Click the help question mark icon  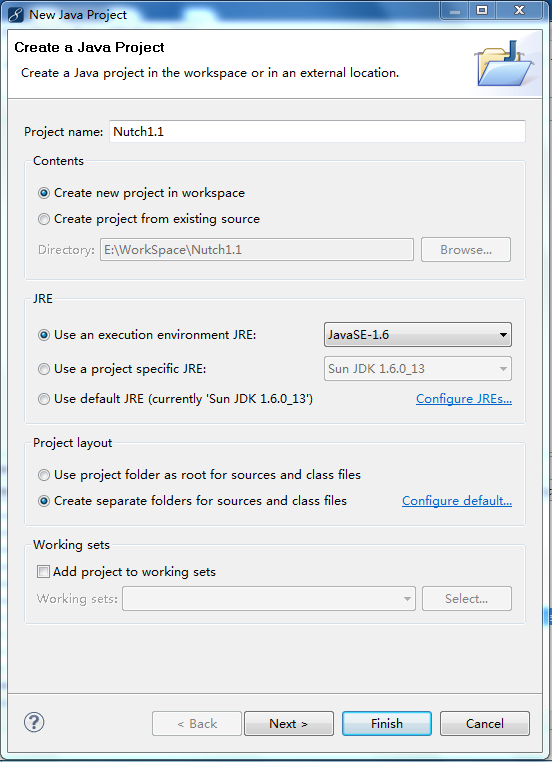click(34, 722)
